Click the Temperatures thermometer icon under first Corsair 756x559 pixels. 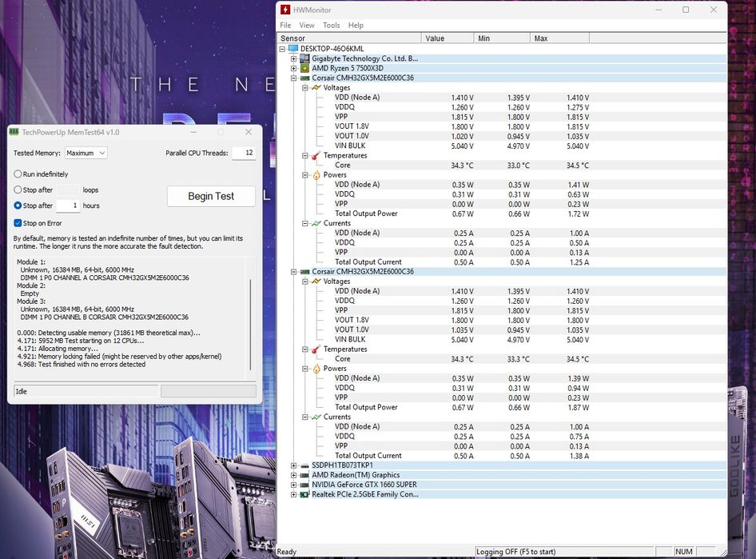point(316,155)
